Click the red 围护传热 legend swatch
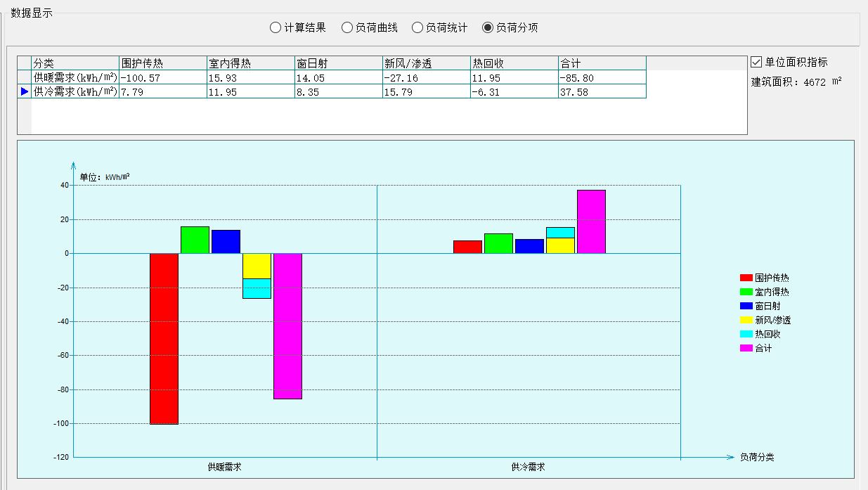The height and width of the screenshot is (490, 868). [746, 278]
